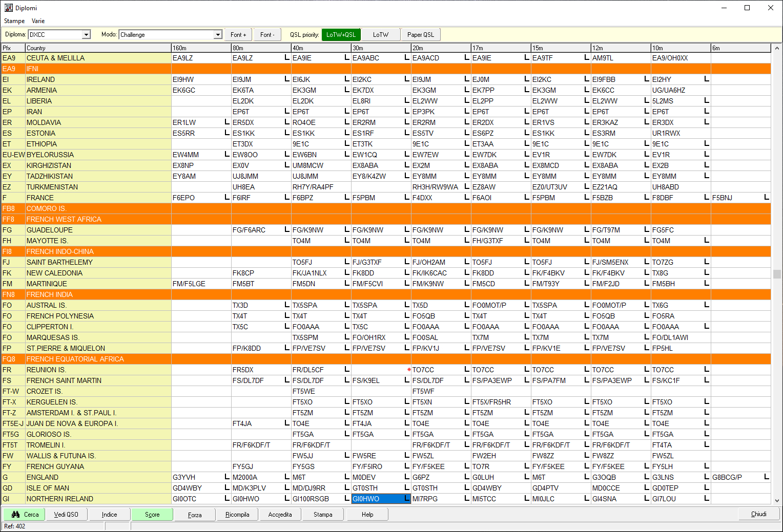Click the Diplomi app icon in title bar
The height and width of the screenshot is (532, 783).
pos(8,8)
